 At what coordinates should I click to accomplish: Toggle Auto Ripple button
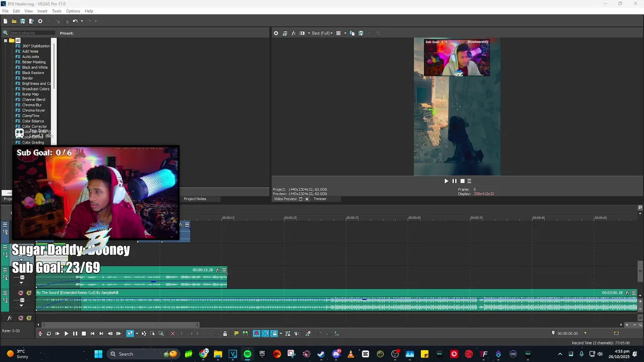tap(274, 333)
